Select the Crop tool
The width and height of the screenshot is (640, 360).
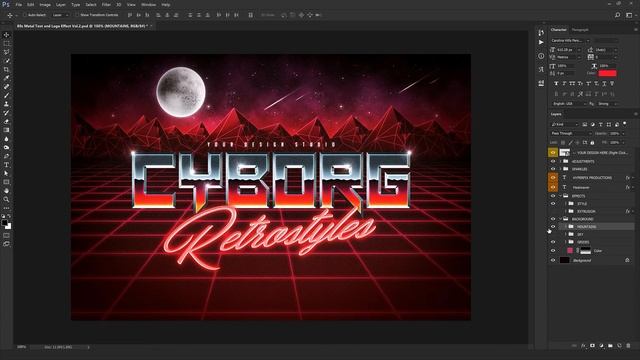(6, 69)
